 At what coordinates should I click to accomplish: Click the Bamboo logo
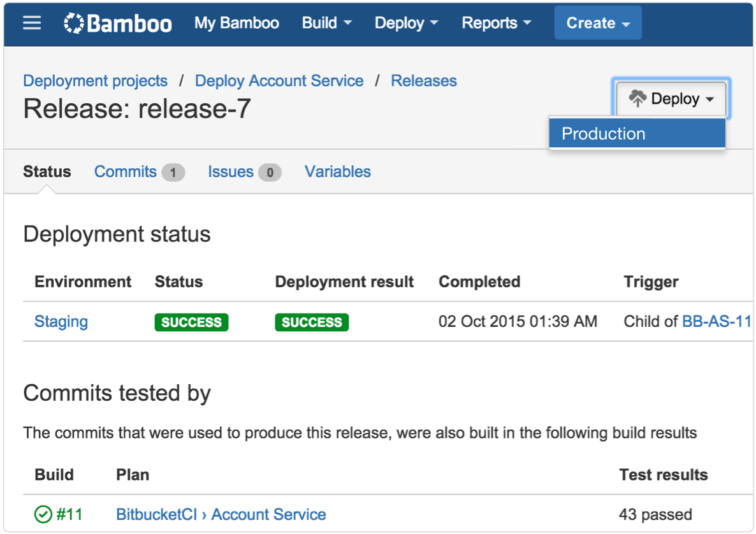pos(118,24)
